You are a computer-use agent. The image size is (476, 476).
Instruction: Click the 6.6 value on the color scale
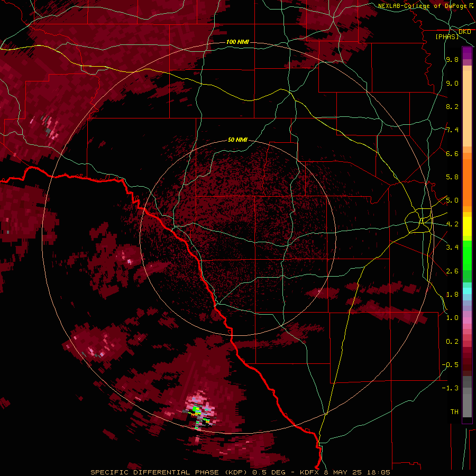[452, 153]
